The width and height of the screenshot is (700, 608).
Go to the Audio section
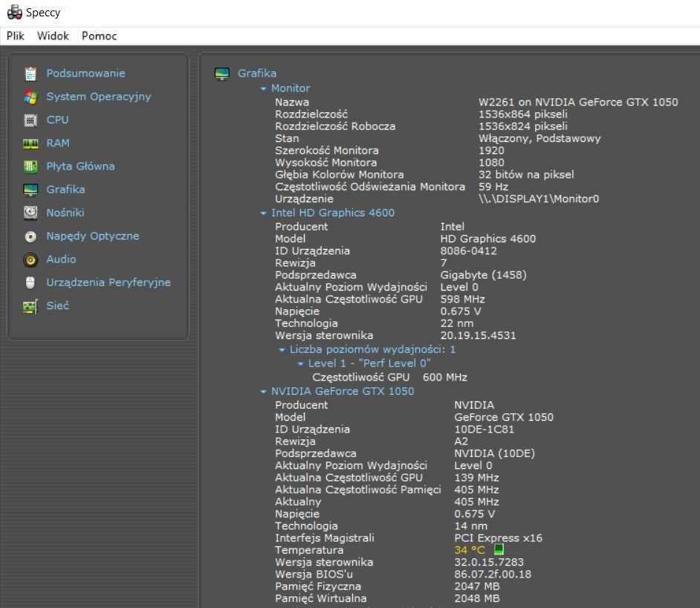[x=61, y=259]
